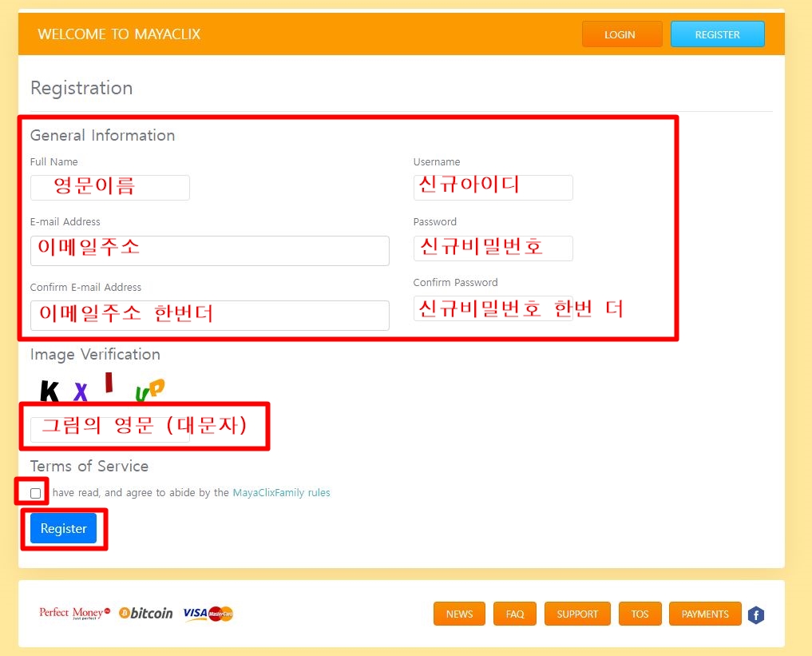Click the Facebook icon in footer
This screenshot has width=812, height=656.
[756, 615]
